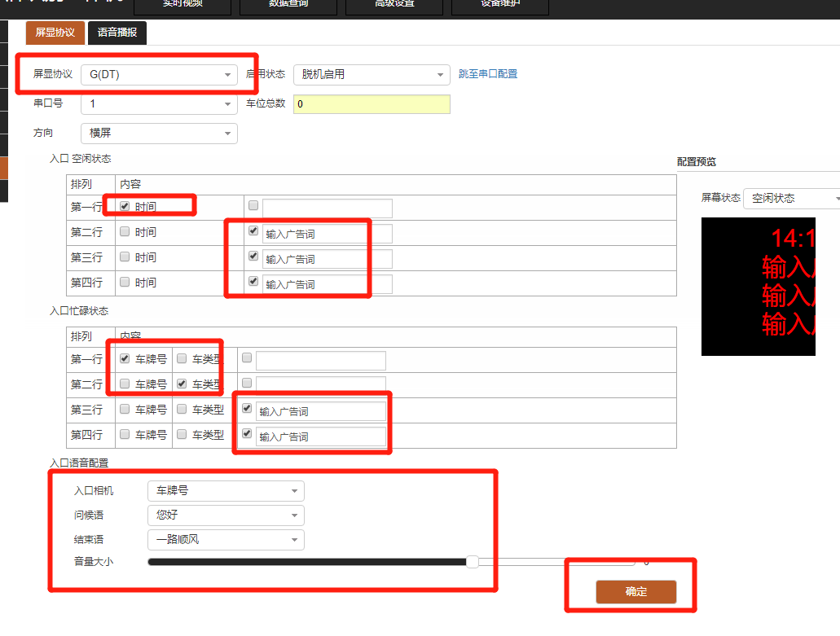Edit the 输入广告词 field in busy 第四行
840x636 pixels.
tap(321, 436)
